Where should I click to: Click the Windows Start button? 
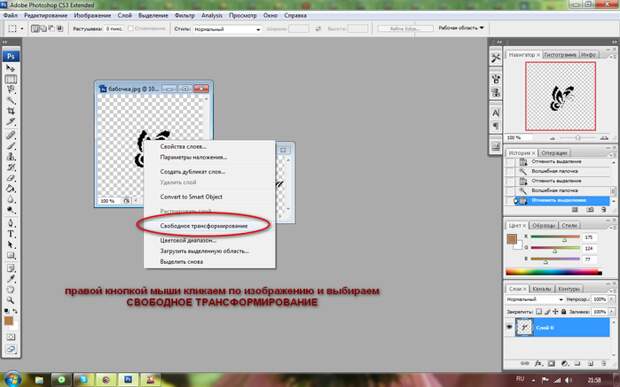coord(13,379)
